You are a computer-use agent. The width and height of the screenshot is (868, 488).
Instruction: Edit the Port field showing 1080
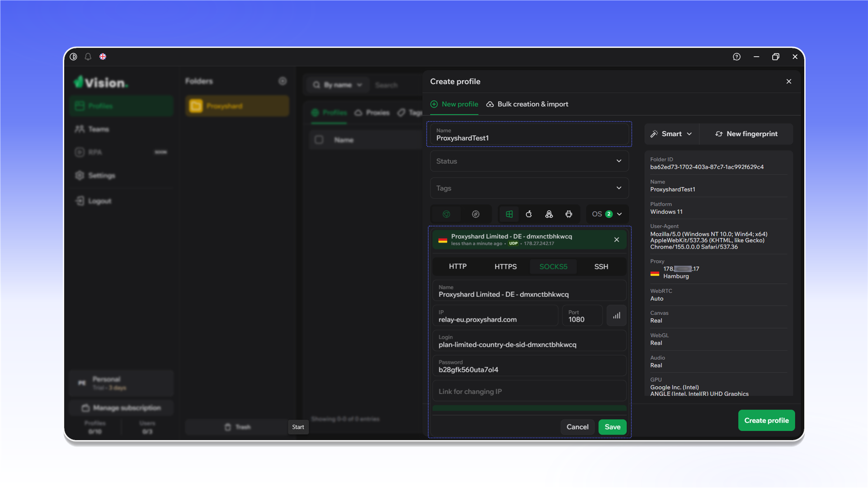click(x=582, y=316)
